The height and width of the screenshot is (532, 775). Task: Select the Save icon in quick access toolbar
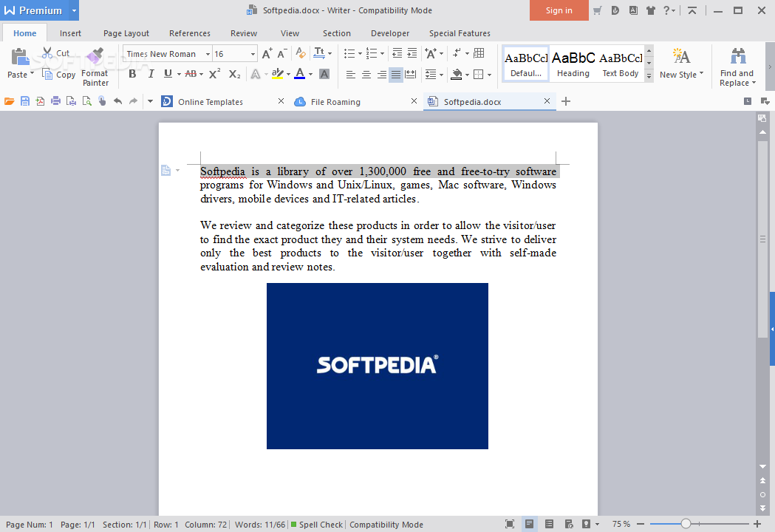(x=25, y=101)
